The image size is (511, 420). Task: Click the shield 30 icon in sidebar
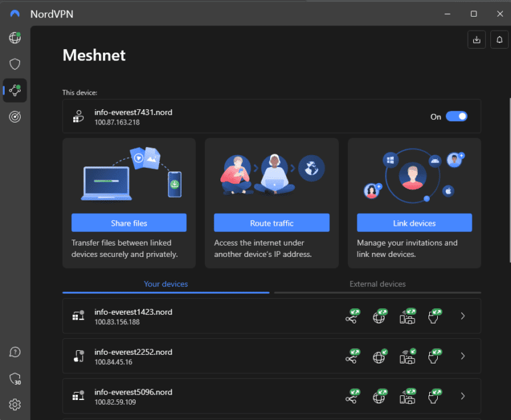(15, 378)
